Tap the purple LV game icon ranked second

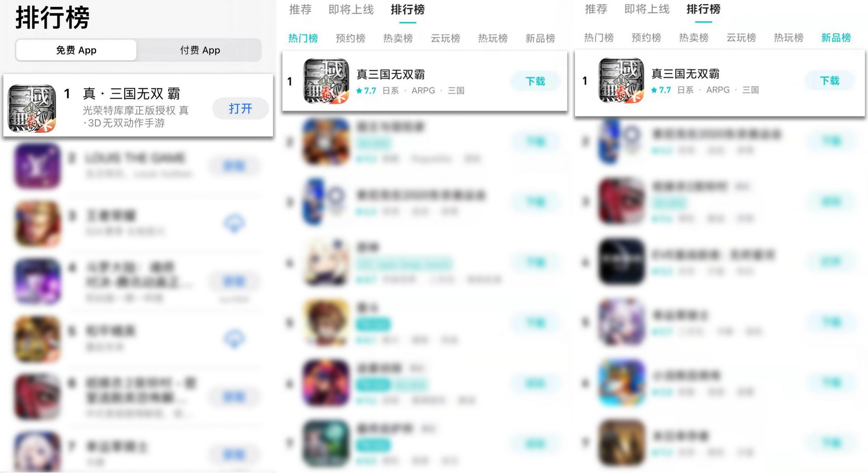[38, 166]
